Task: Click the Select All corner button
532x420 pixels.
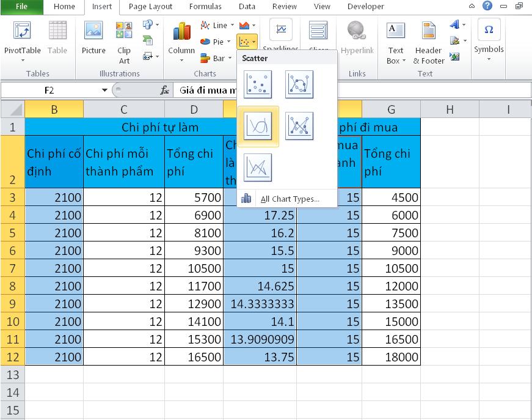Action: [13, 109]
